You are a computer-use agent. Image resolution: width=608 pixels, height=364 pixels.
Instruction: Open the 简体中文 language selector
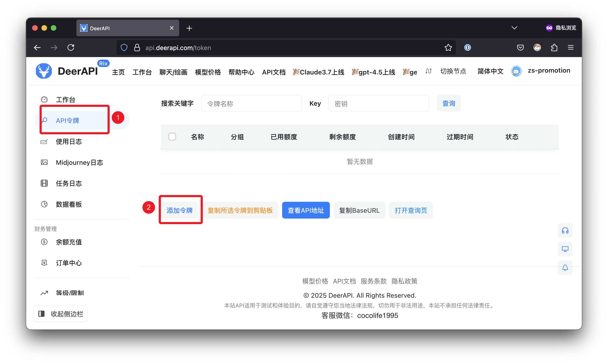coord(490,71)
